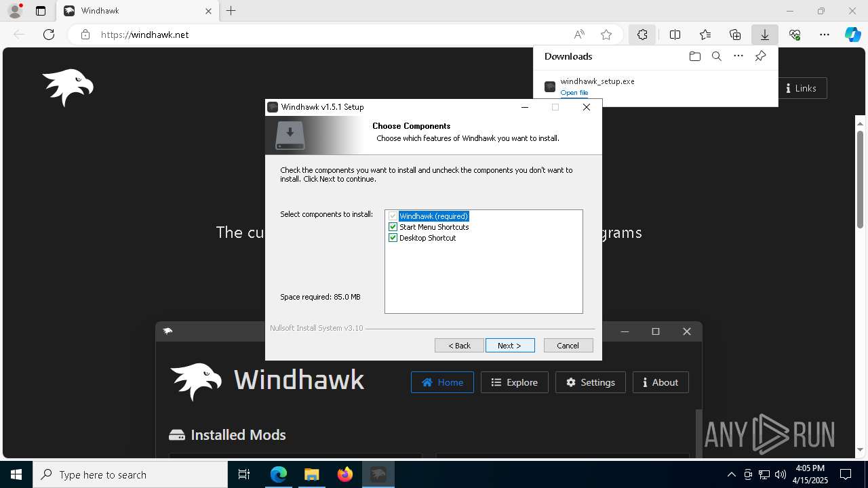This screenshot has width=868, height=488.
Task: Refresh the windhawk.net page
Action: click(49, 35)
